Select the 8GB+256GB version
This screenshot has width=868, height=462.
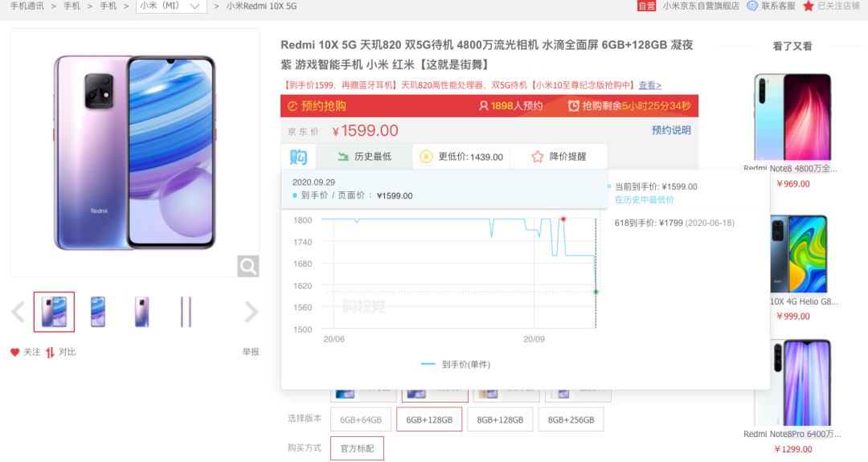(x=571, y=419)
